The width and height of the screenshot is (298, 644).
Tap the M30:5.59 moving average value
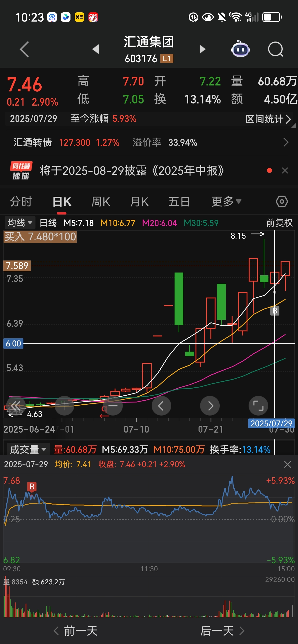201,223
